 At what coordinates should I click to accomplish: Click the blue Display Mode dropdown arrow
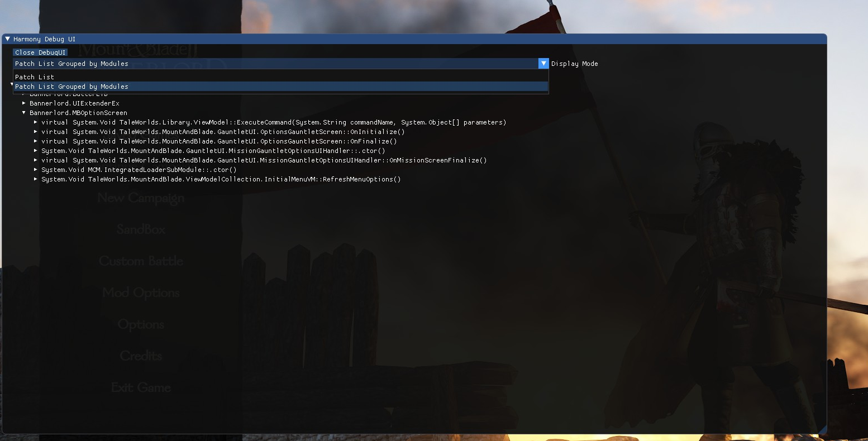point(543,64)
